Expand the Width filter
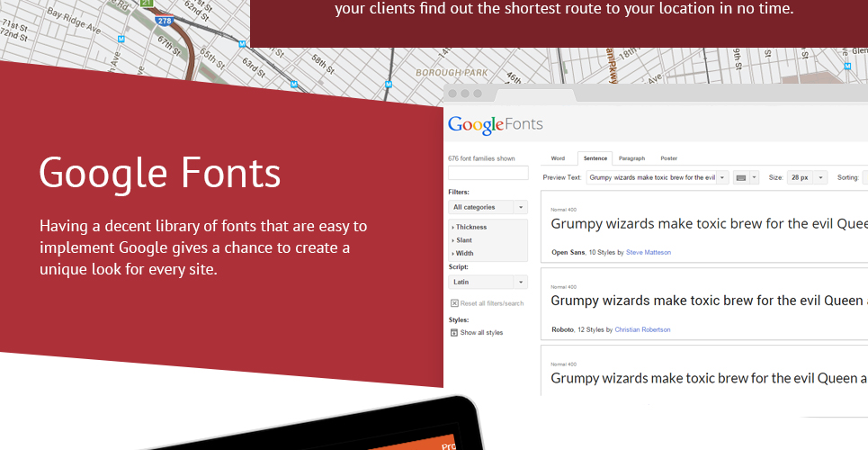868x450 pixels. pyautogui.click(x=463, y=253)
